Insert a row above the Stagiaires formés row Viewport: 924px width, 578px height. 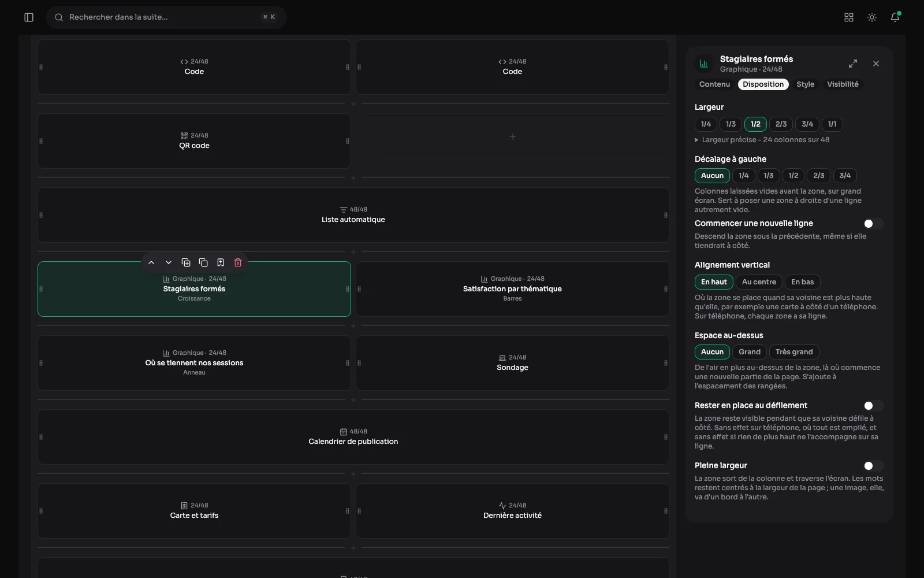(x=353, y=252)
